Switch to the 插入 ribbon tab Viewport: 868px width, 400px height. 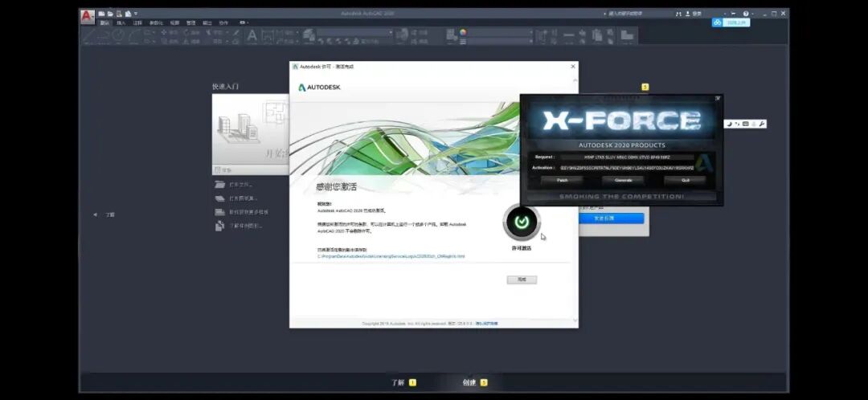click(121, 23)
